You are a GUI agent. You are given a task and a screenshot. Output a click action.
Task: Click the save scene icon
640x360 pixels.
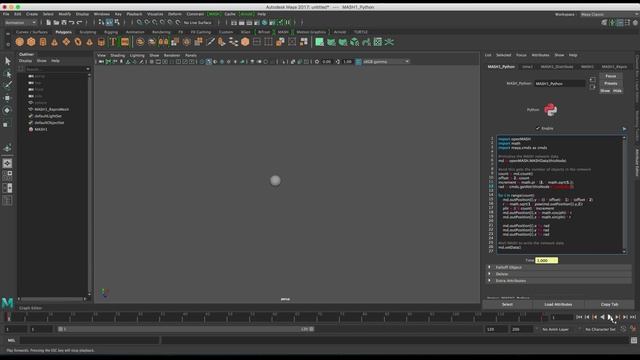point(64,22)
